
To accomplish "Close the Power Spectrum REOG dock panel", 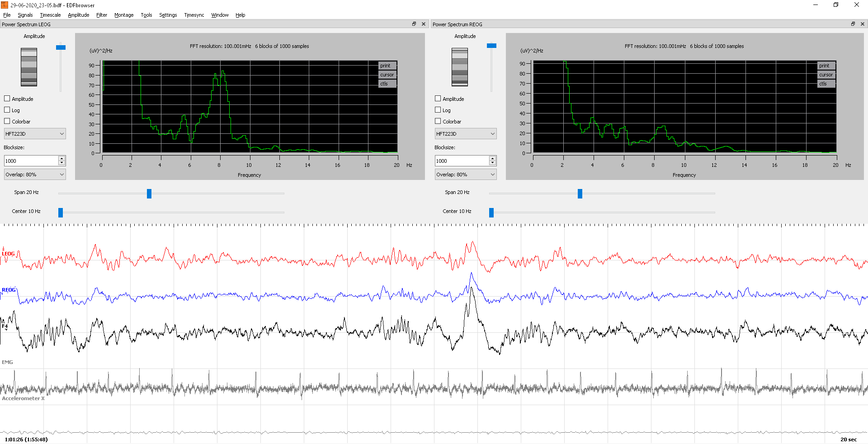I will 863,24.
